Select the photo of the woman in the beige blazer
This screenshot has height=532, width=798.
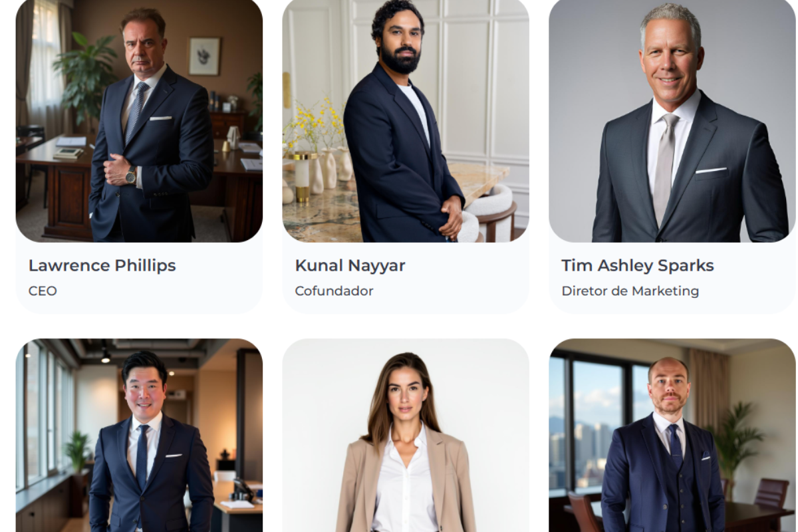tap(406, 436)
